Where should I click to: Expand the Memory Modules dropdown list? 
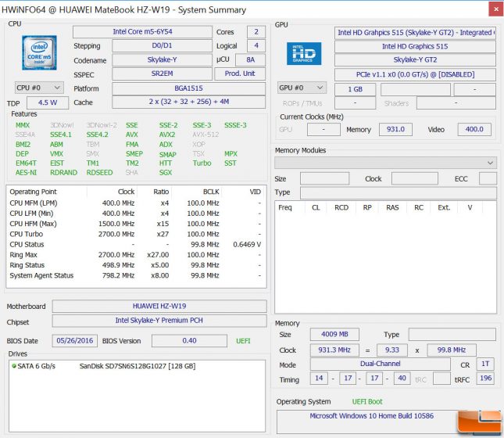pos(385,163)
